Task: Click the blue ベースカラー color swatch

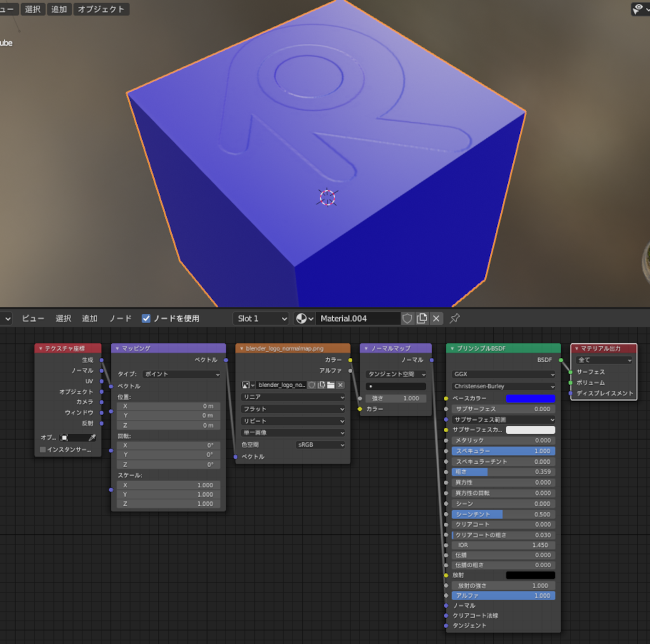Action: point(531,398)
